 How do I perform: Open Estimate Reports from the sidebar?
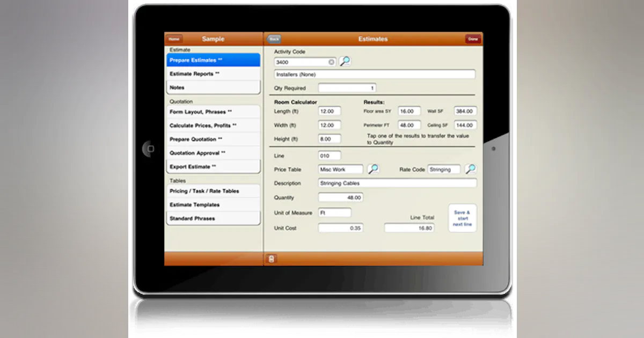pyautogui.click(x=213, y=74)
